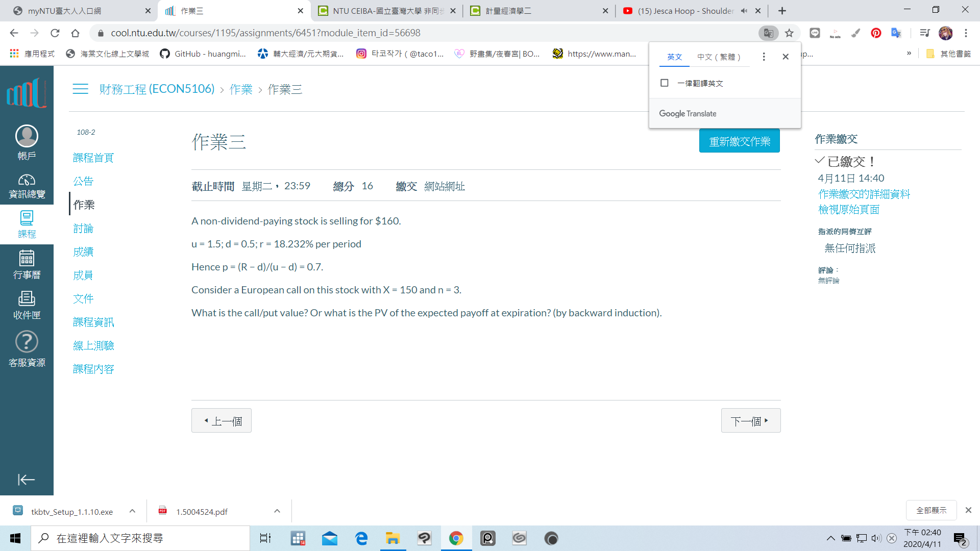Open a new browser tab
This screenshot has height=551, width=980.
[782, 11]
